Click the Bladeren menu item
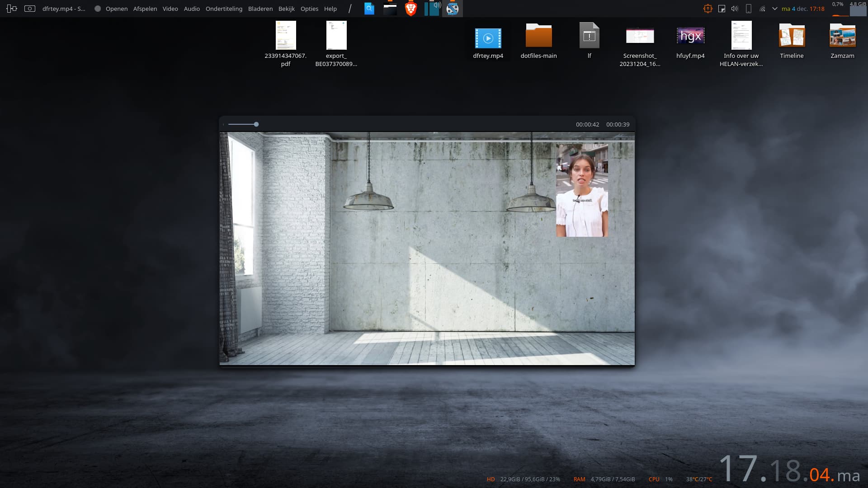The height and width of the screenshot is (488, 868). coord(260,9)
